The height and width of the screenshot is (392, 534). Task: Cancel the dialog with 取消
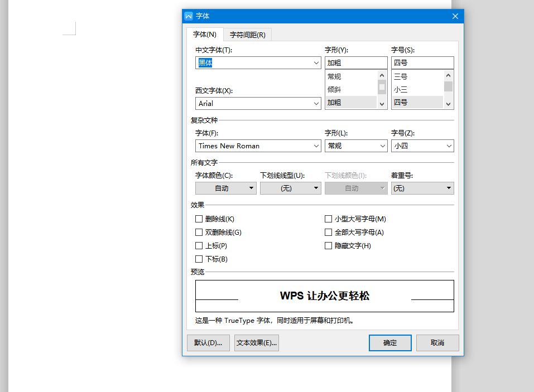click(437, 343)
